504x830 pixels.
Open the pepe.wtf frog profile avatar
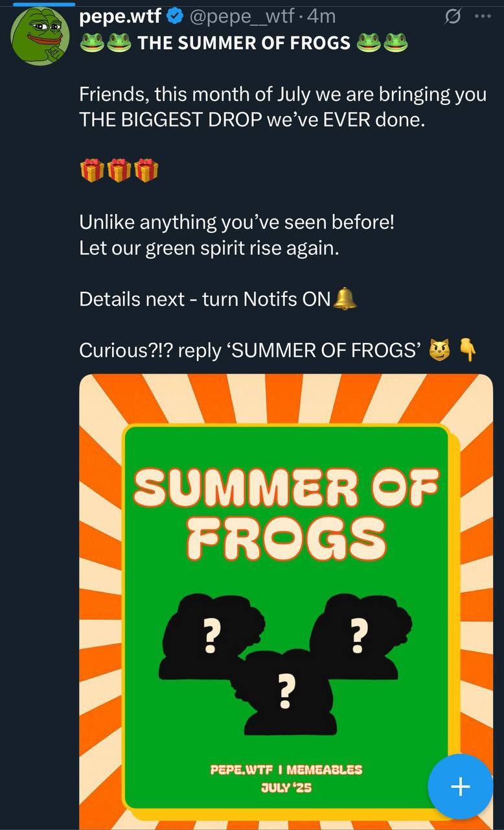(x=40, y=37)
